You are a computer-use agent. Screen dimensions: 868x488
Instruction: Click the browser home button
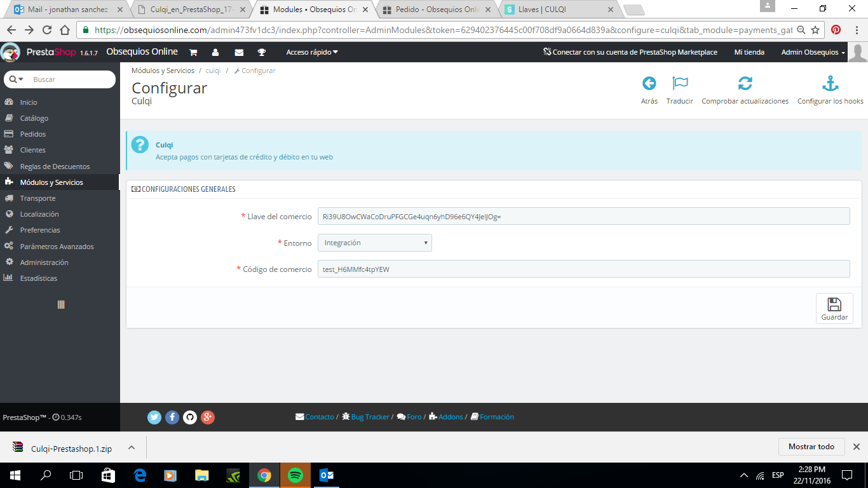coord(64,30)
